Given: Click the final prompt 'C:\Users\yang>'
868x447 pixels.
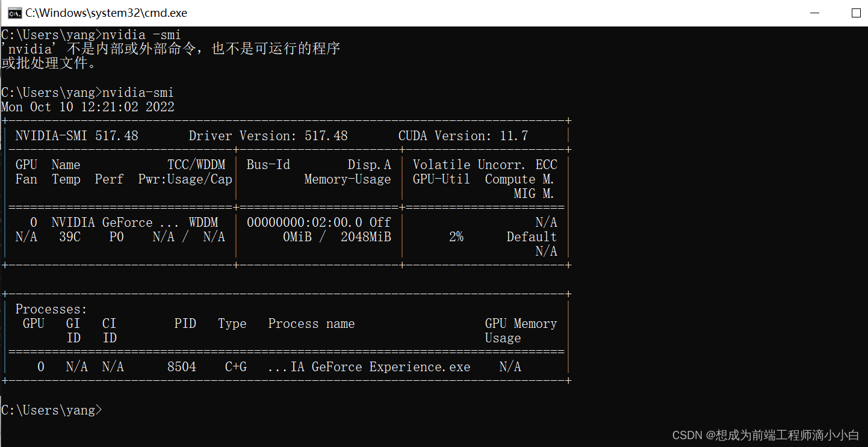Looking at the screenshot, I should pos(52,410).
